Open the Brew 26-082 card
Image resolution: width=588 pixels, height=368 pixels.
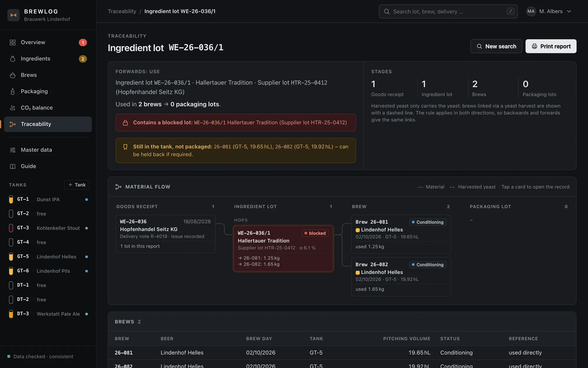click(401, 277)
